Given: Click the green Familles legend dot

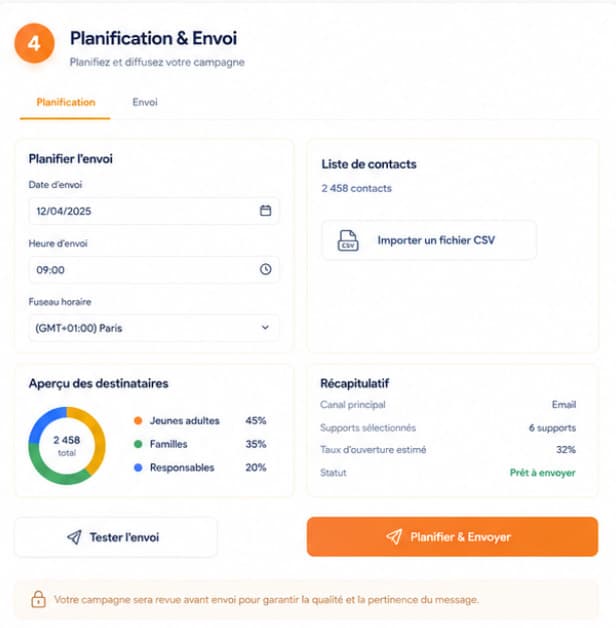Looking at the screenshot, I should tap(138, 444).
